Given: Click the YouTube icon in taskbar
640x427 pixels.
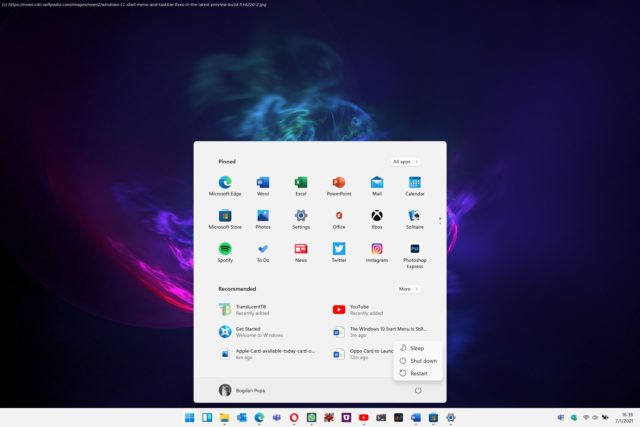Looking at the screenshot, I should click(364, 418).
